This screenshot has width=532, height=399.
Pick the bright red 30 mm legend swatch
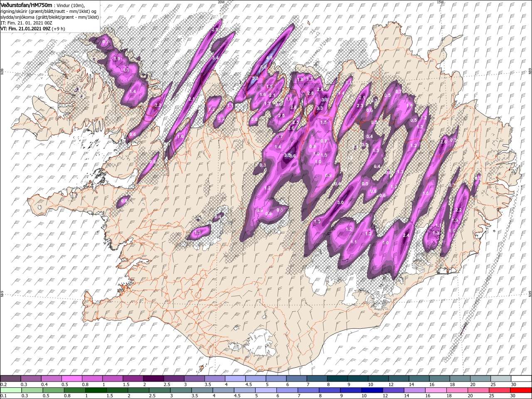tap(520, 390)
